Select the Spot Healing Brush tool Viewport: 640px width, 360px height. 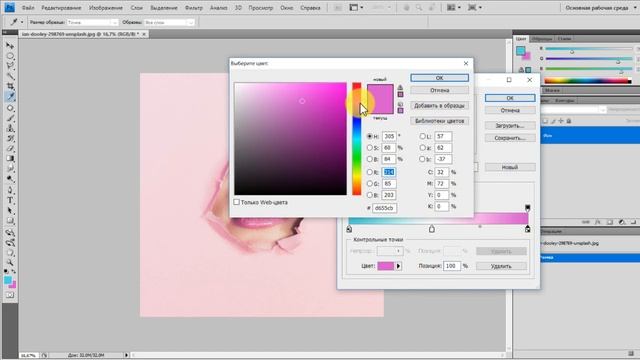click(x=10, y=108)
